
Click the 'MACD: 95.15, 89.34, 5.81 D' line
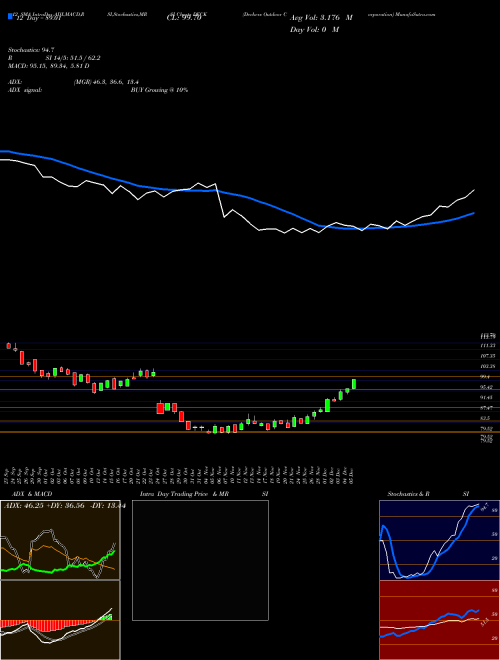pyautogui.click(x=49, y=66)
